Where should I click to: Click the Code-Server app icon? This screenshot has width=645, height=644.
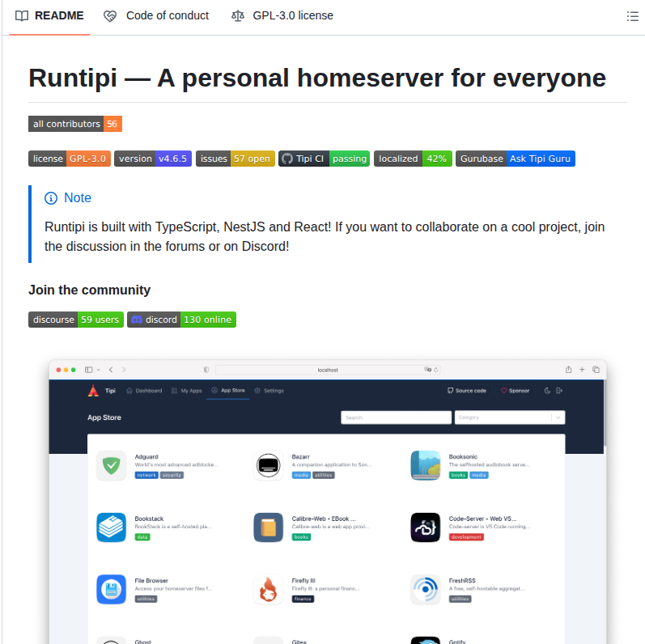click(426, 527)
